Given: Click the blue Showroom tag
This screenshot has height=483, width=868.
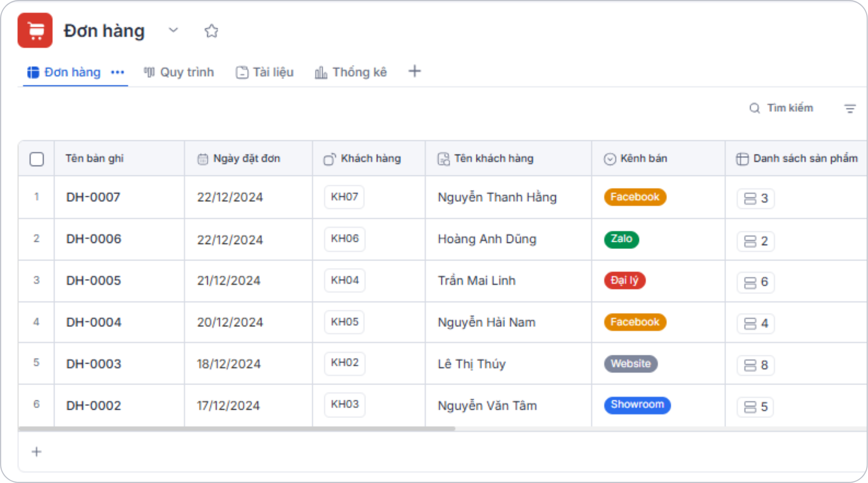Looking at the screenshot, I should (x=637, y=405).
